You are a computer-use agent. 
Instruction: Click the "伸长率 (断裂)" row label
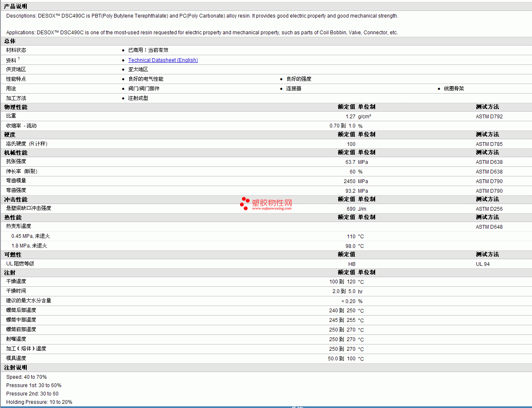pyautogui.click(x=22, y=171)
